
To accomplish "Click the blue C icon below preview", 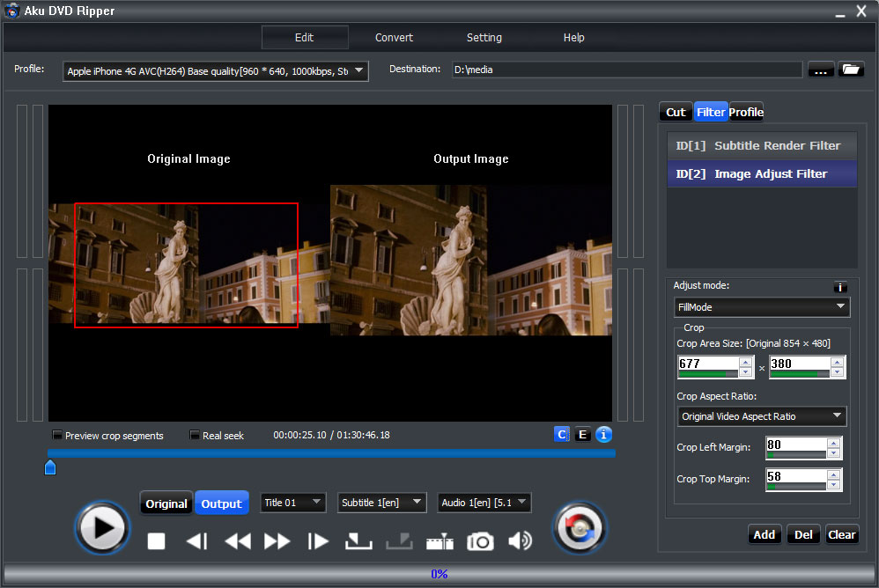I will pos(562,434).
